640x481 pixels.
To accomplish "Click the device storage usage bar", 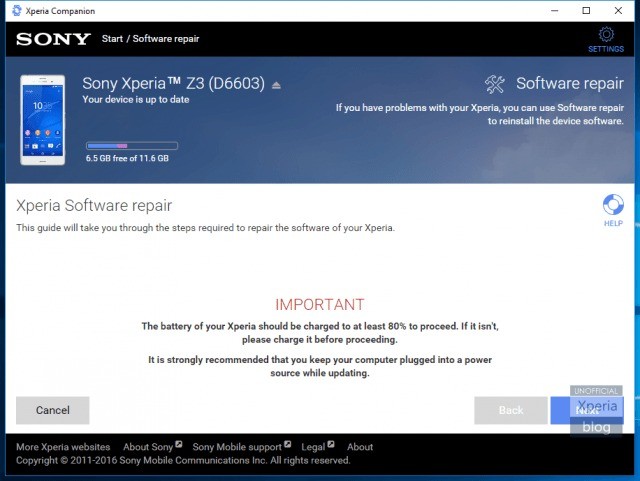I will (x=132, y=146).
